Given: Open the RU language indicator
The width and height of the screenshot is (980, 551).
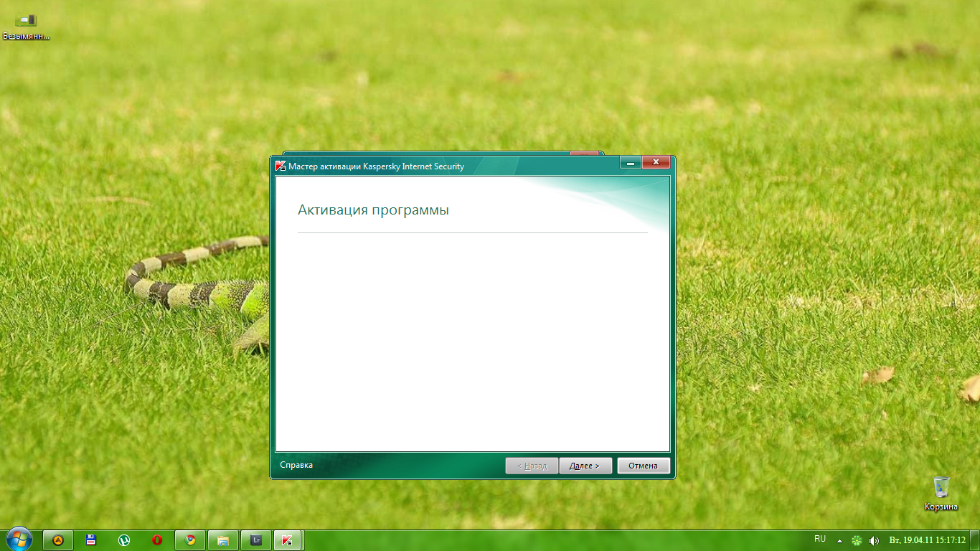Looking at the screenshot, I should pyautogui.click(x=820, y=539).
